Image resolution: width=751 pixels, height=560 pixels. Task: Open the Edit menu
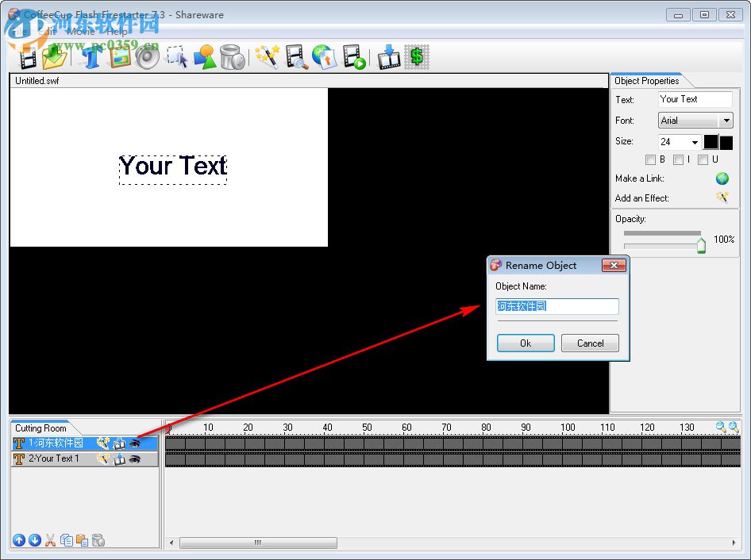point(48,32)
